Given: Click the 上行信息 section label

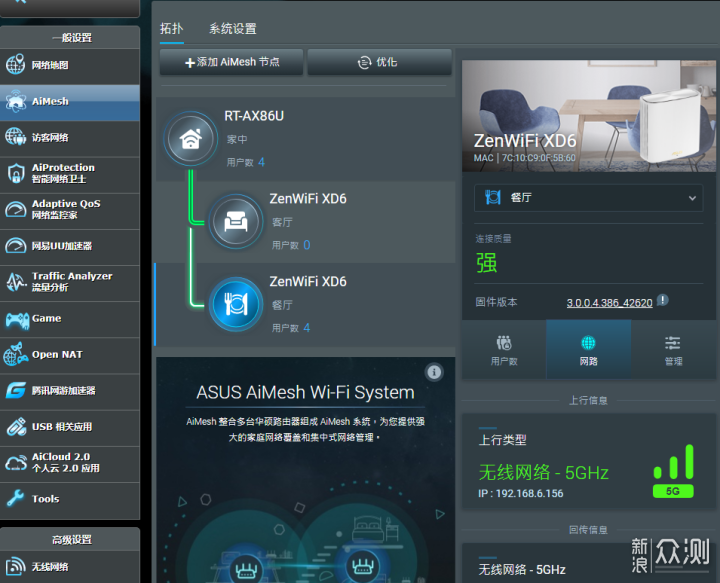Looking at the screenshot, I should point(588,401).
